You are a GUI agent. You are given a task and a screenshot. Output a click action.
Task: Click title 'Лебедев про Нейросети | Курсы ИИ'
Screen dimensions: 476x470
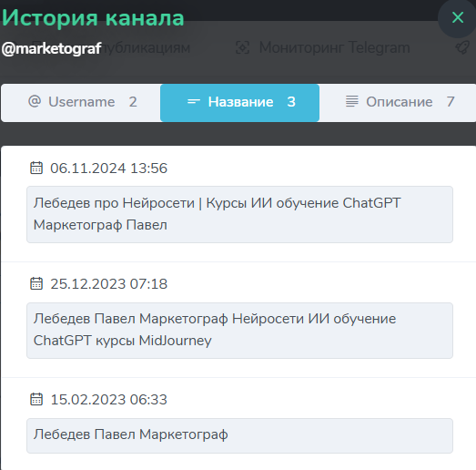(x=240, y=214)
